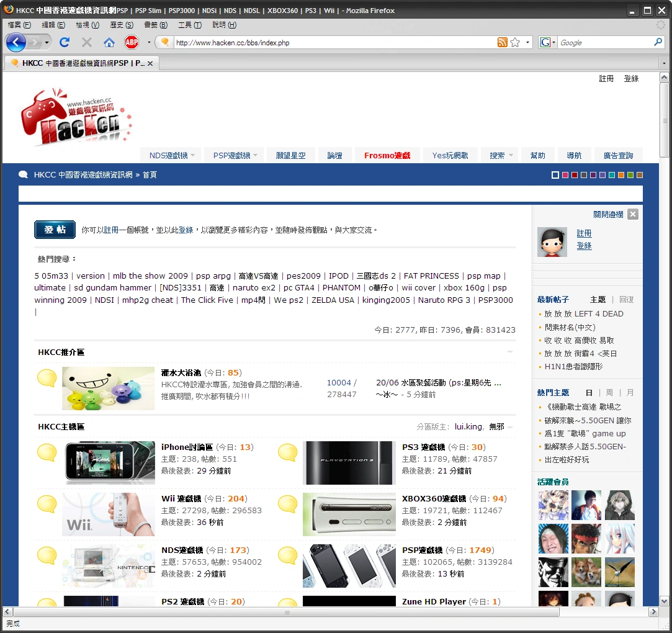Viewport: 672px width, 633px height.
Task: Collapse the HKCC主機區 section
Action: coord(510,427)
